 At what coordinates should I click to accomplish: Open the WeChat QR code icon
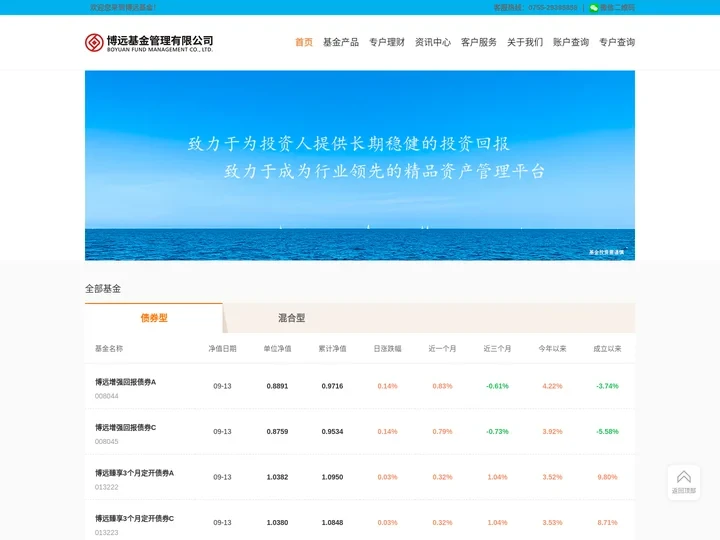594,8
